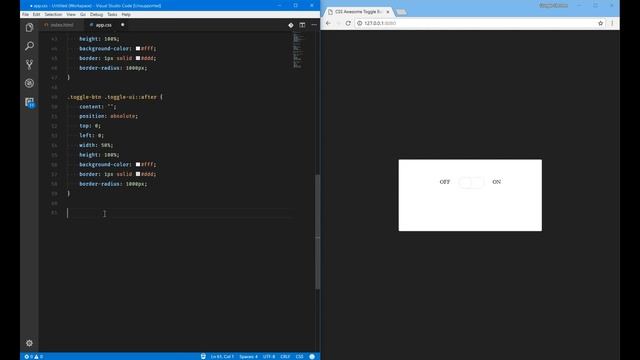
Task: Click the 'top: 0;' line
Action: pyautogui.click(x=90, y=126)
